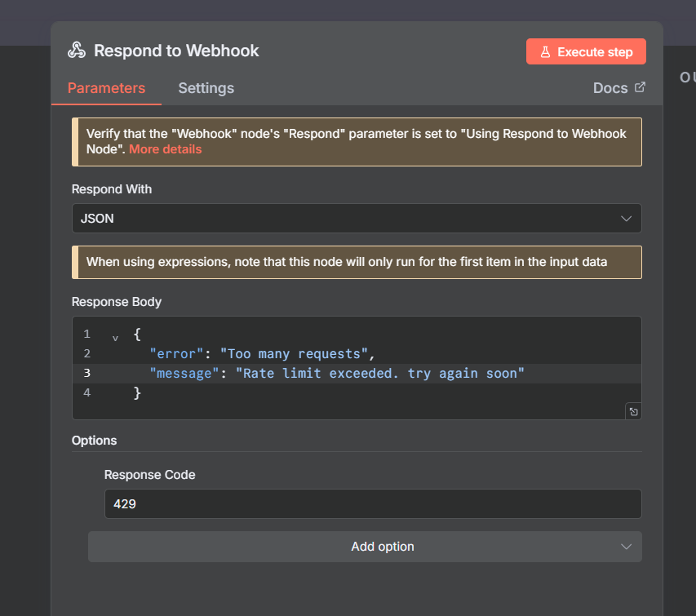Click the flask icon in Execute step
This screenshot has height=616, width=696.
545,52
